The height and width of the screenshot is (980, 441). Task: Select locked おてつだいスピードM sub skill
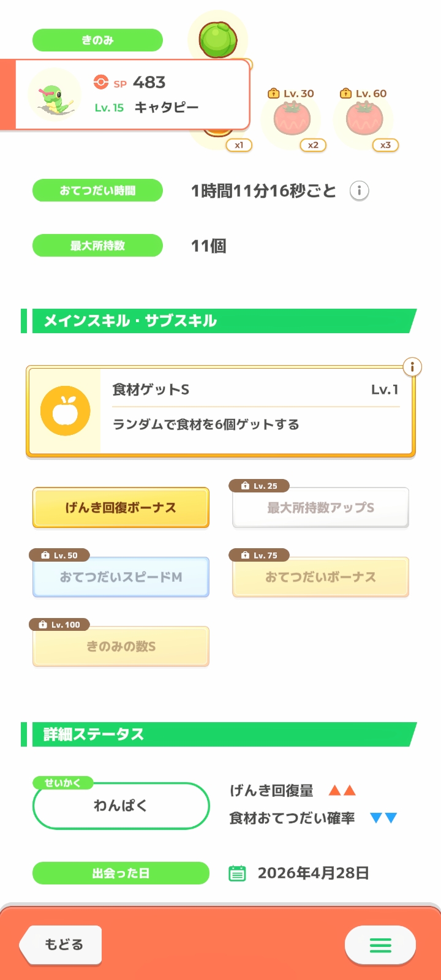(121, 577)
